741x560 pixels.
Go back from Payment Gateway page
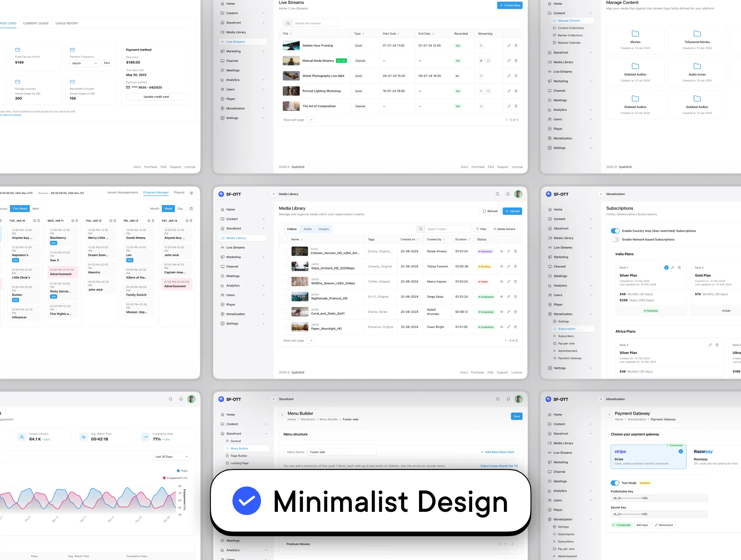click(609, 415)
